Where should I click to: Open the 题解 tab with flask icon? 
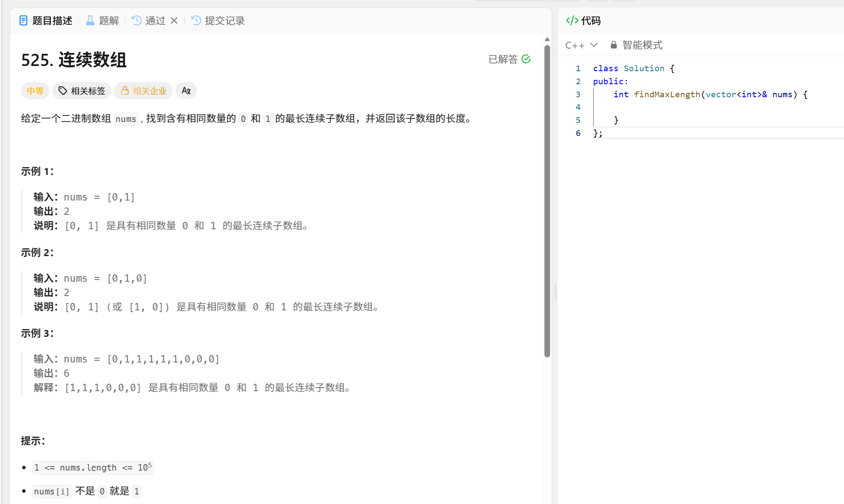click(x=102, y=21)
